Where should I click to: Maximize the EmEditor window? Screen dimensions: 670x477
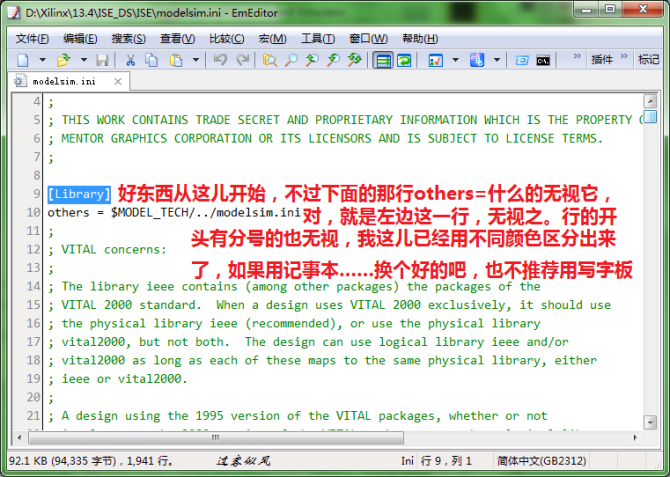[x=610, y=9]
